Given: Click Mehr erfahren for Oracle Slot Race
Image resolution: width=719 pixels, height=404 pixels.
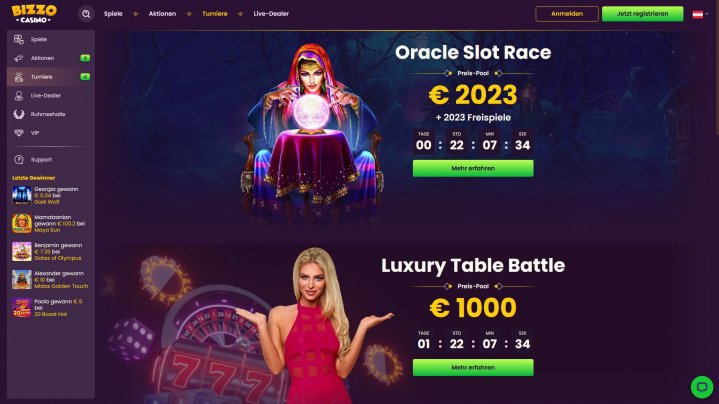Looking at the screenshot, I should click(x=473, y=168).
